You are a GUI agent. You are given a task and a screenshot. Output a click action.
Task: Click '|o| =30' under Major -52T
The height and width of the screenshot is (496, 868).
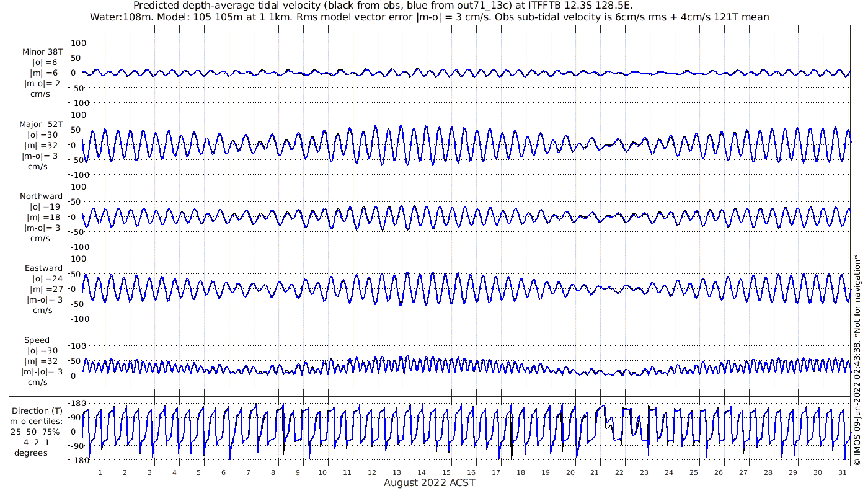42,135
